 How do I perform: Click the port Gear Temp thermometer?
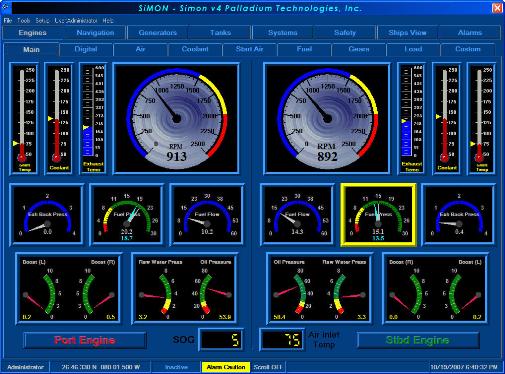pyautogui.click(x=24, y=118)
